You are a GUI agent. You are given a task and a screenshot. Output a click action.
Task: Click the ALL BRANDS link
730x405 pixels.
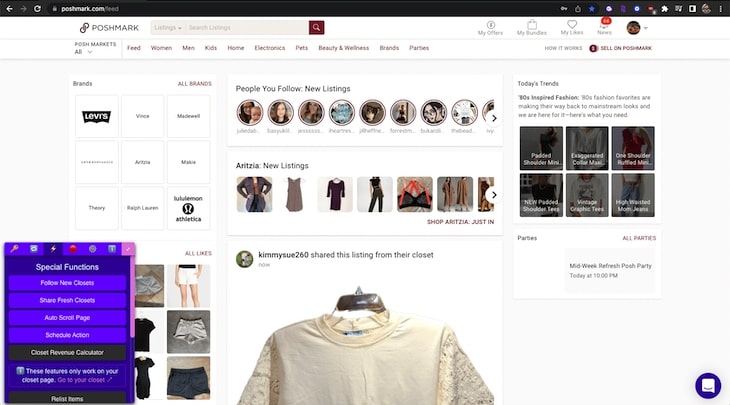pyautogui.click(x=195, y=84)
